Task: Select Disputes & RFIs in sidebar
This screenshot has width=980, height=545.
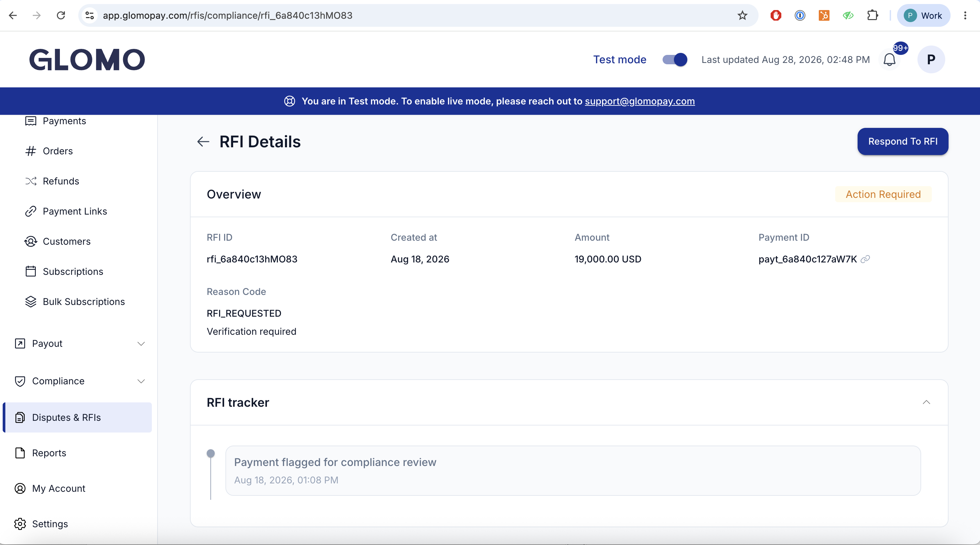Action: (x=77, y=417)
